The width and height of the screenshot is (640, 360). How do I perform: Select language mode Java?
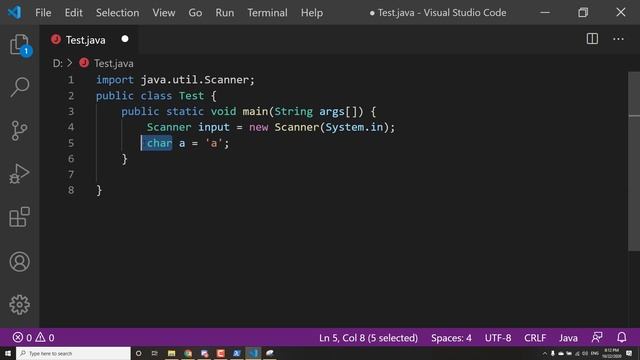568,338
